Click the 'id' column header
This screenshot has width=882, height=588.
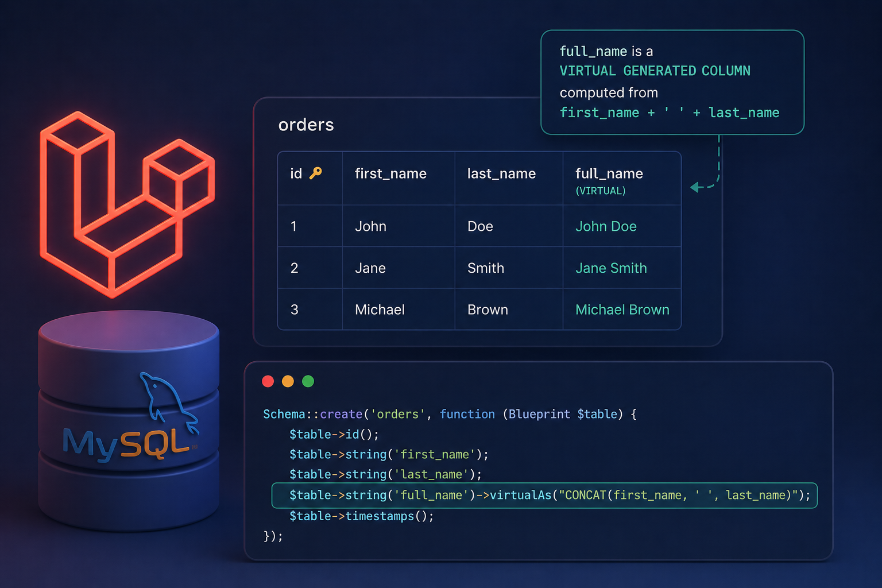[296, 173]
